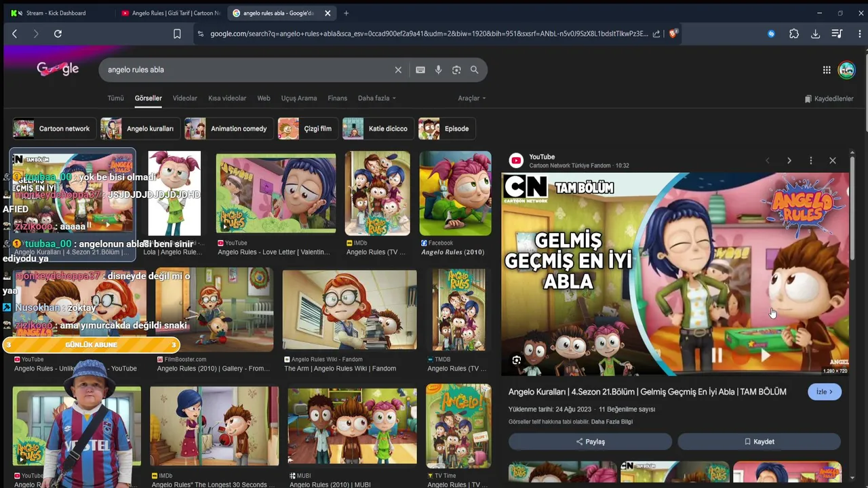
Task: Select the Web search tab
Action: click(264, 98)
